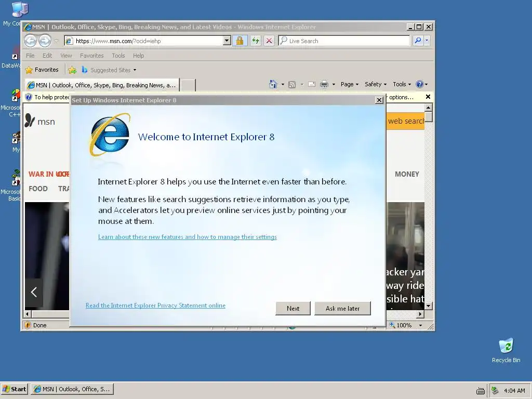
Task: Click status bar warning icon next to Done
Action: coord(28,325)
